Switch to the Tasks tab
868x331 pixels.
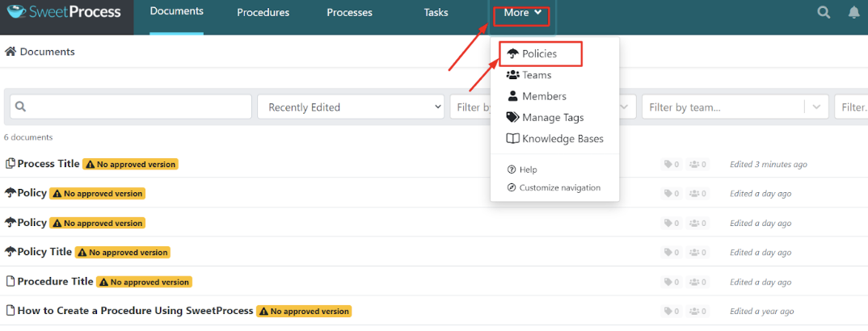click(x=436, y=13)
